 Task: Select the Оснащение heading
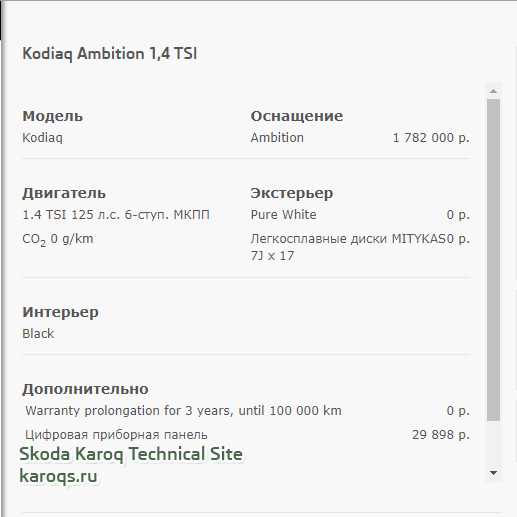[297, 116]
